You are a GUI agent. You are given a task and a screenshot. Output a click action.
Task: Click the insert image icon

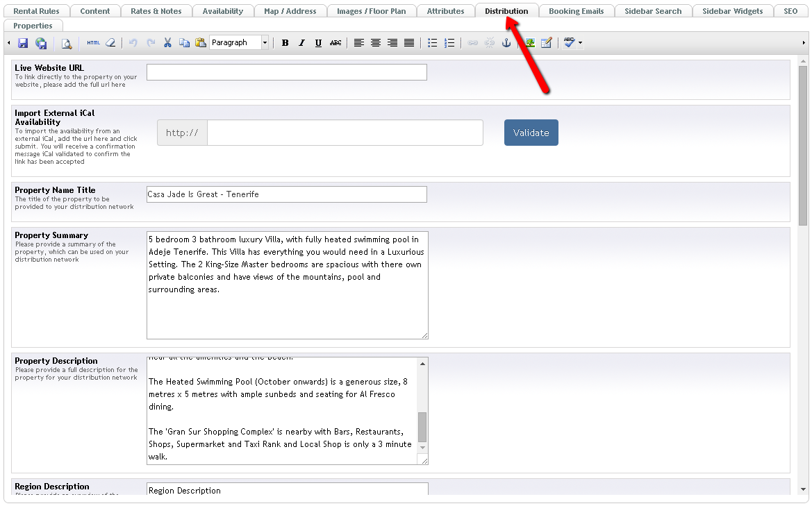pos(530,43)
